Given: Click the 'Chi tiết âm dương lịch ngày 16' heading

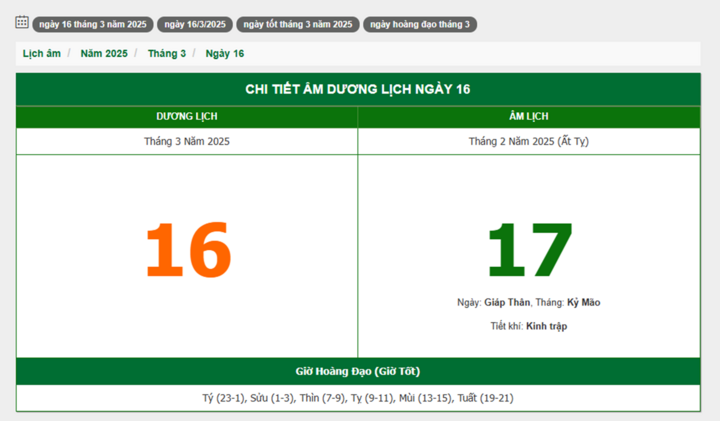Looking at the screenshot, I should click(357, 90).
